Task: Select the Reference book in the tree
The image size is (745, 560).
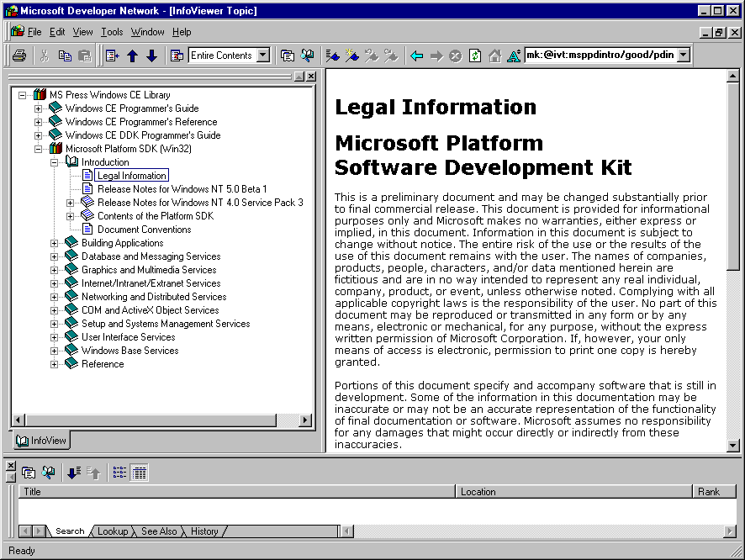Action: click(x=103, y=364)
